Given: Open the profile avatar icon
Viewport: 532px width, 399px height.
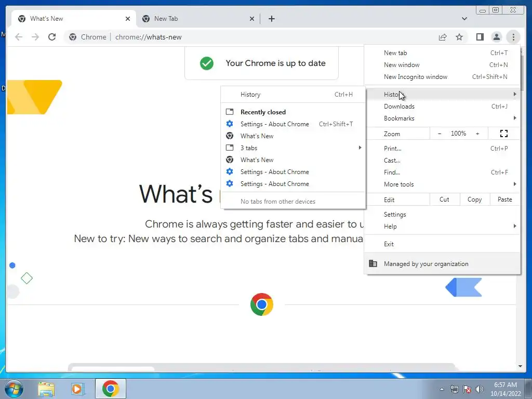Looking at the screenshot, I should [496, 37].
